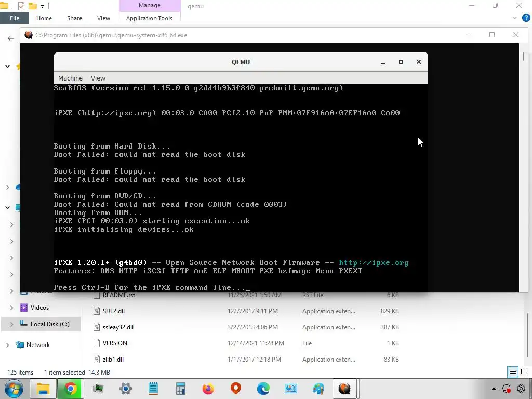Image resolution: width=532 pixels, height=399 pixels.
Task: Launch Microsoft Edge from the taskbar
Action: [263, 389]
